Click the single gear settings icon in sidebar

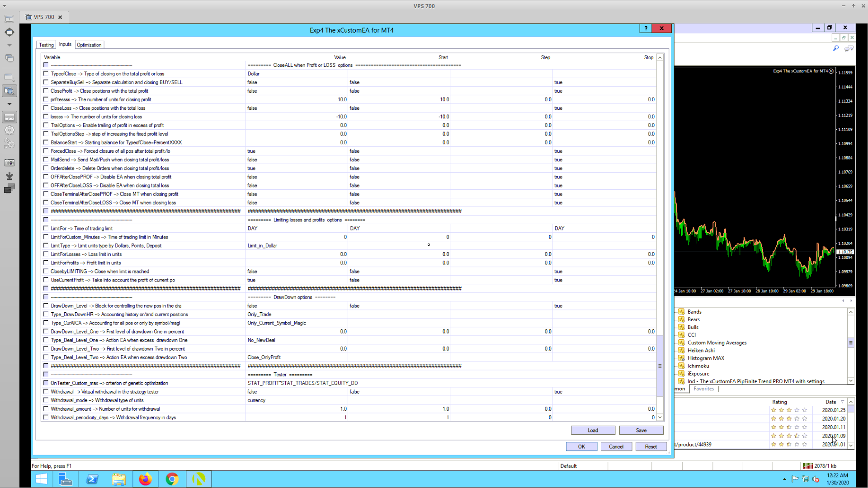pyautogui.click(x=9, y=131)
